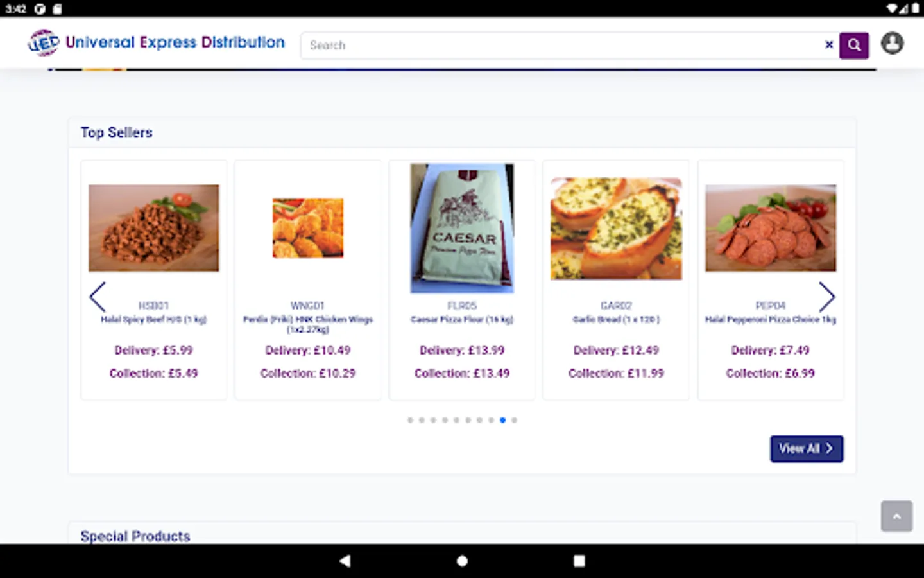Click Collection: £6.99 price
The height and width of the screenshot is (578, 924).
771,373
